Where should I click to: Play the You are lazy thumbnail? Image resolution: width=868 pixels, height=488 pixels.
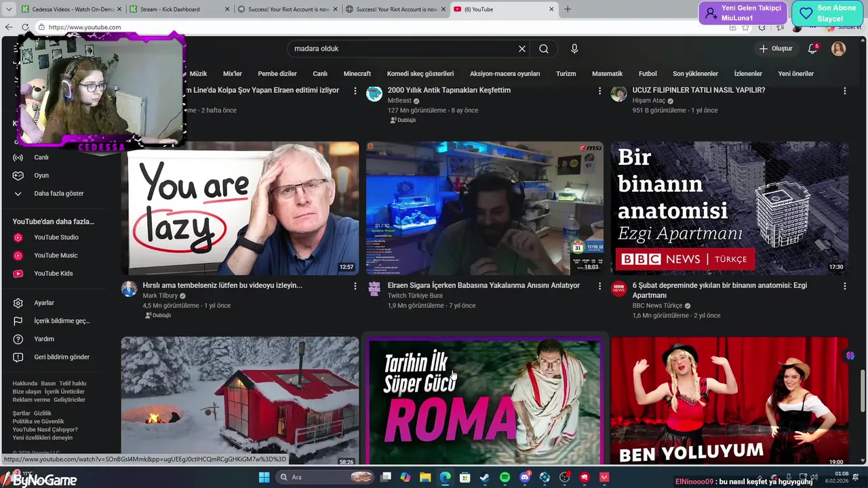(x=240, y=208)
